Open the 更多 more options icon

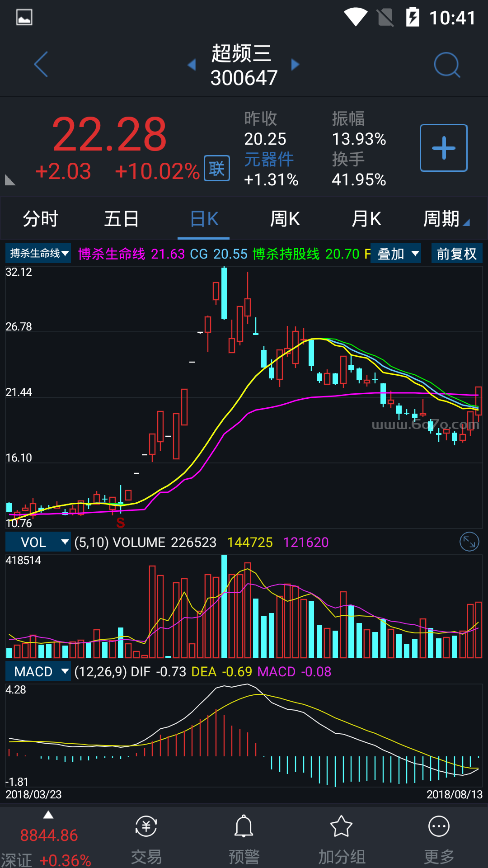click(x=439, y=826)
